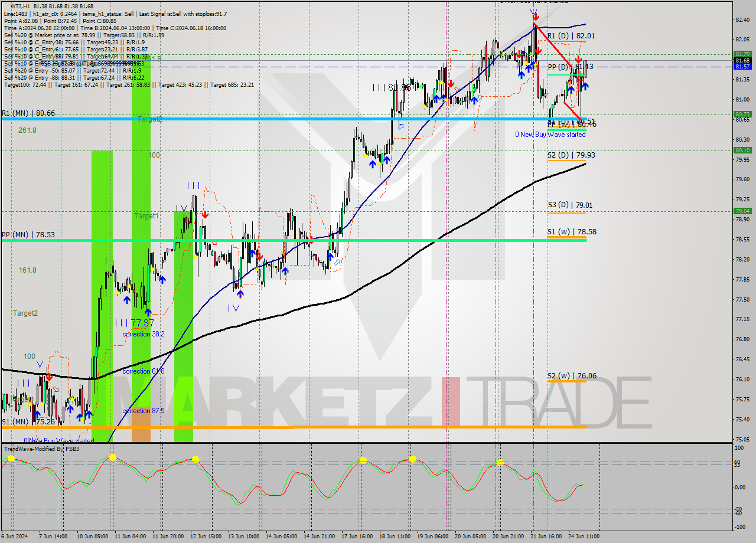Click the 'correction 87.5' annotation

coord(144,411)
